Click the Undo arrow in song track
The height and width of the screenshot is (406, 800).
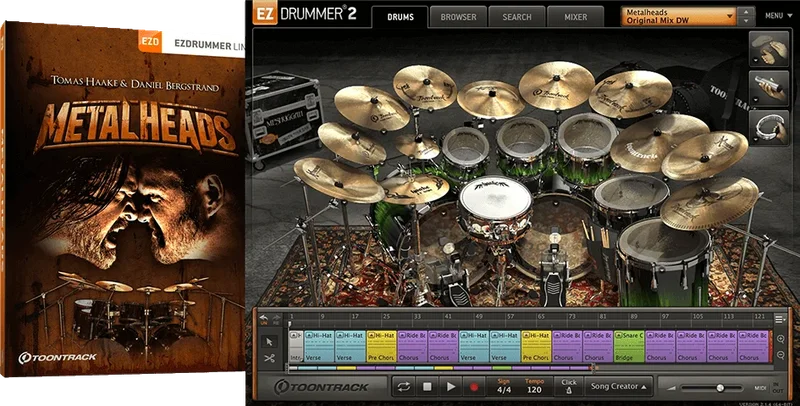(264, 318)
